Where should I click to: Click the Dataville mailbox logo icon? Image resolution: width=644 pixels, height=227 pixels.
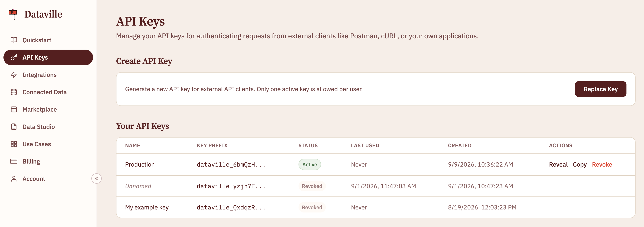(13, 14)
